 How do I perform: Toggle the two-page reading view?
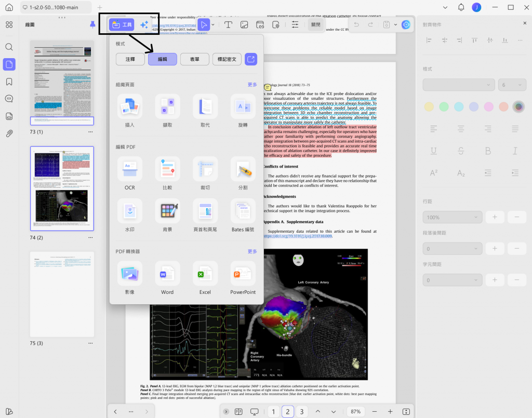pyautogui.click(x=238, y=412)
